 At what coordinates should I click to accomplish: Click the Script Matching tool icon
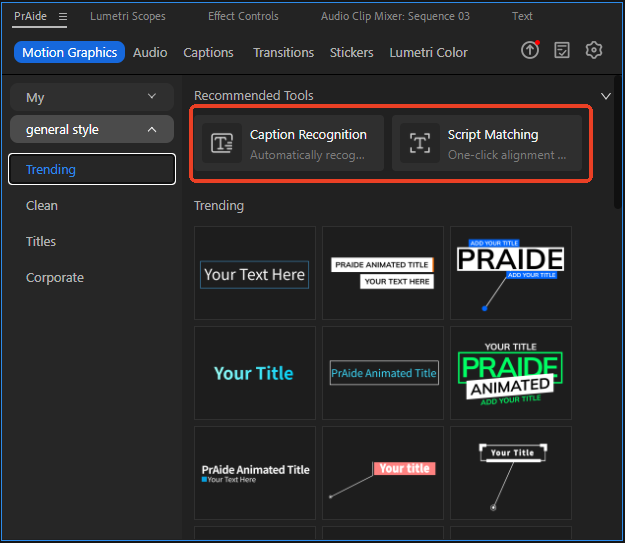tap(419, 143)
